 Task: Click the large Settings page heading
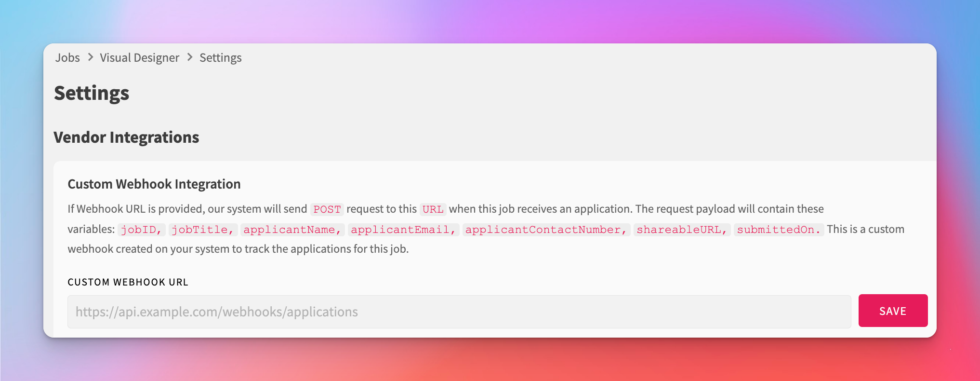(92, 93)
